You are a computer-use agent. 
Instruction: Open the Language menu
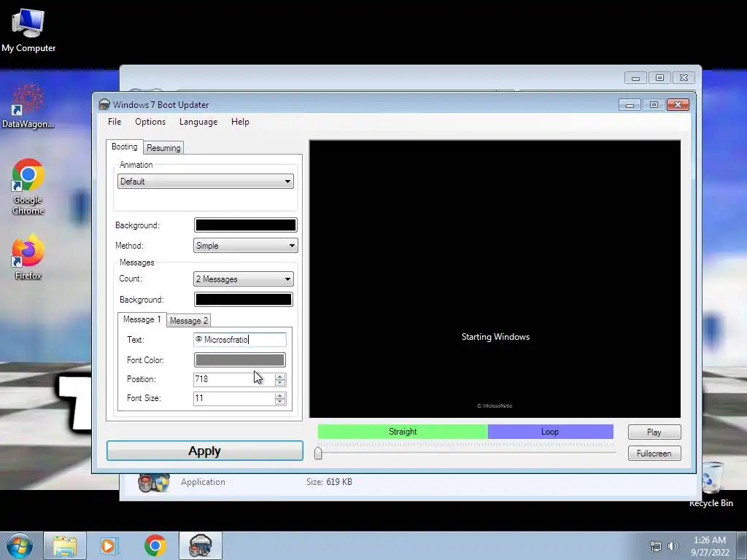198,122
